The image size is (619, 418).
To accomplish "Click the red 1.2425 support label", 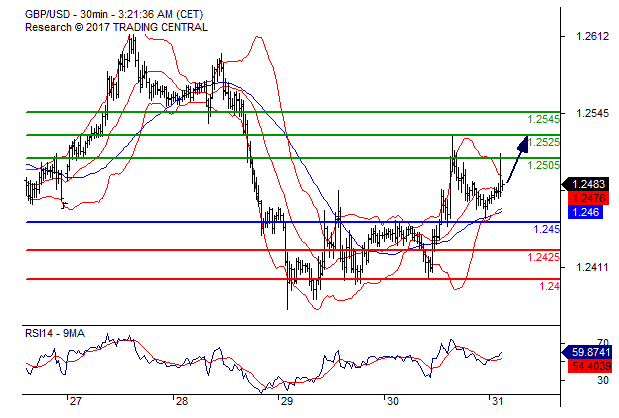I will click(544, 257).
